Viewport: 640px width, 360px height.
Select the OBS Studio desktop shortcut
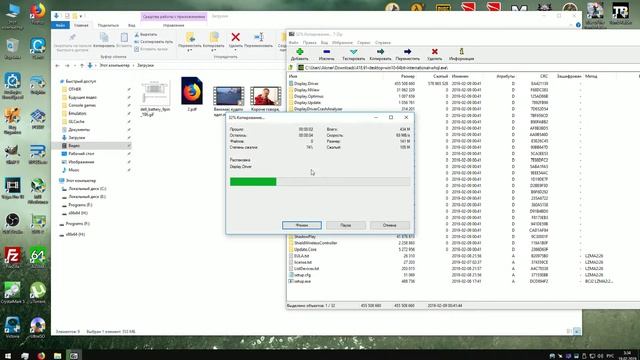click(12, 222)
